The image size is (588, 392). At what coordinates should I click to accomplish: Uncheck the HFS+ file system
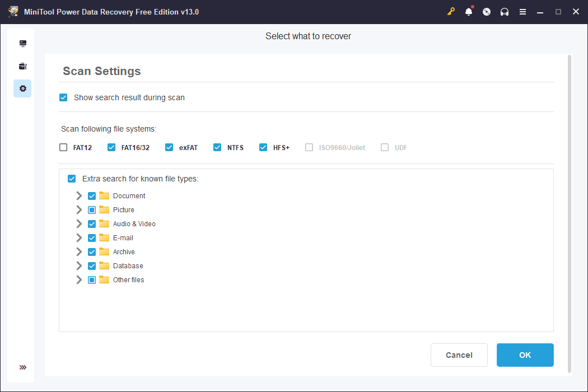click(x=263, y=147)
